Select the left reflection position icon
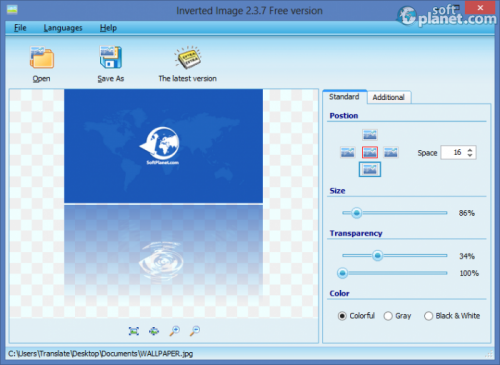This screenshot has height=365, width=500. [348, 152]
